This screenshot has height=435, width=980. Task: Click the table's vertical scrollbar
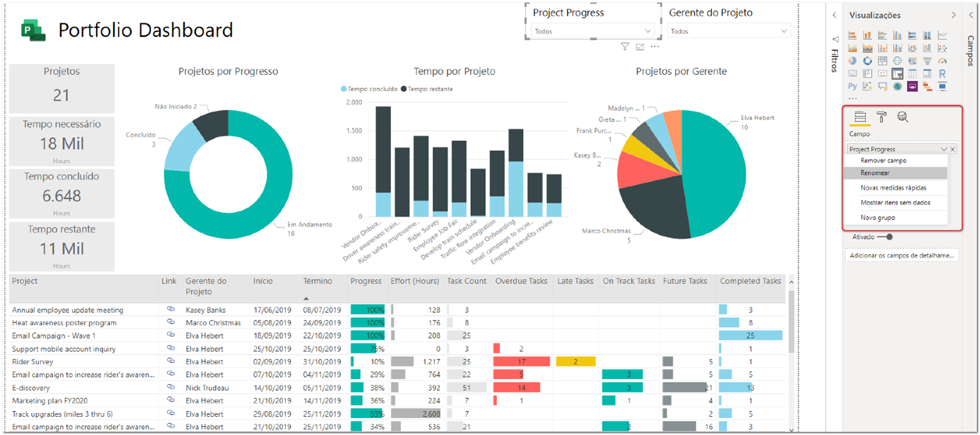791,321
